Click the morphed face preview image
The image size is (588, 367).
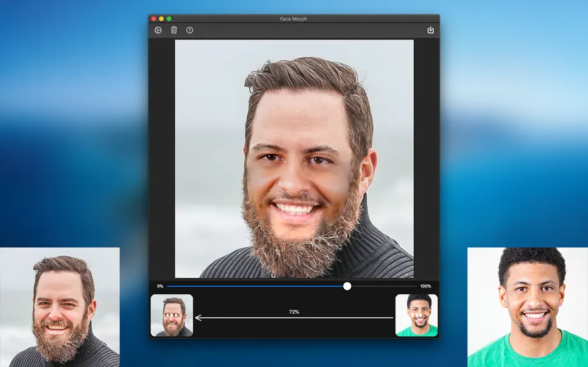pos(295,159)
